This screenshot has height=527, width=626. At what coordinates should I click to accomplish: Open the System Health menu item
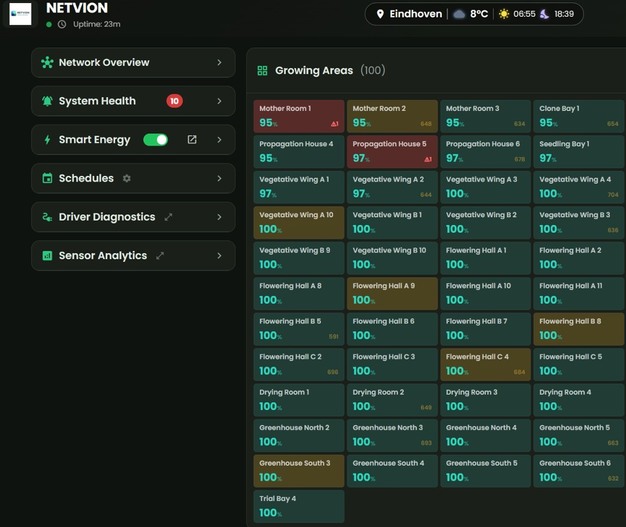pos(97,101)
